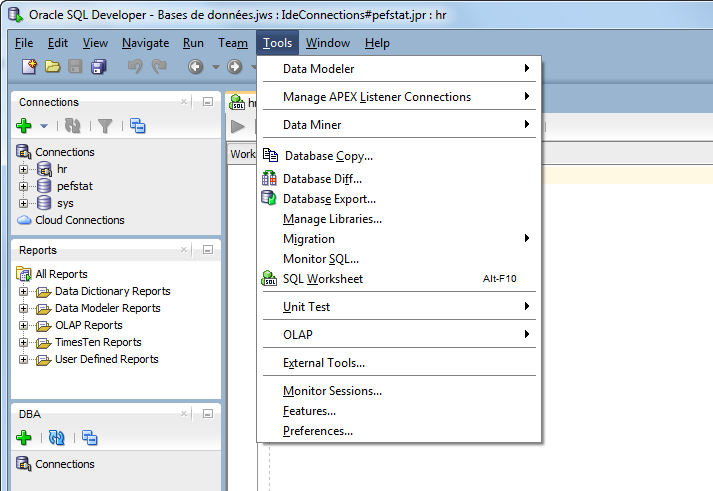Open the Window menu
The height and width of the screenshot is (491, 713).
[x=328, y=43]
